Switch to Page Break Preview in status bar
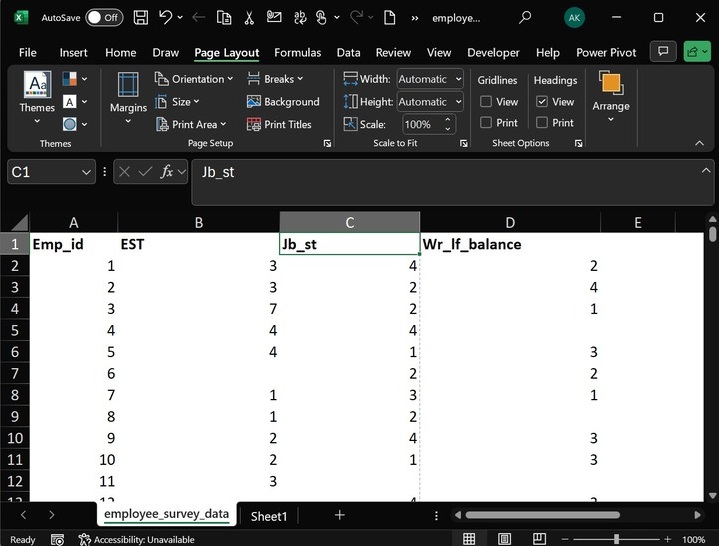The width and height of the screenshot is (719, 546). pyautogui.click(x=539, y=539)
